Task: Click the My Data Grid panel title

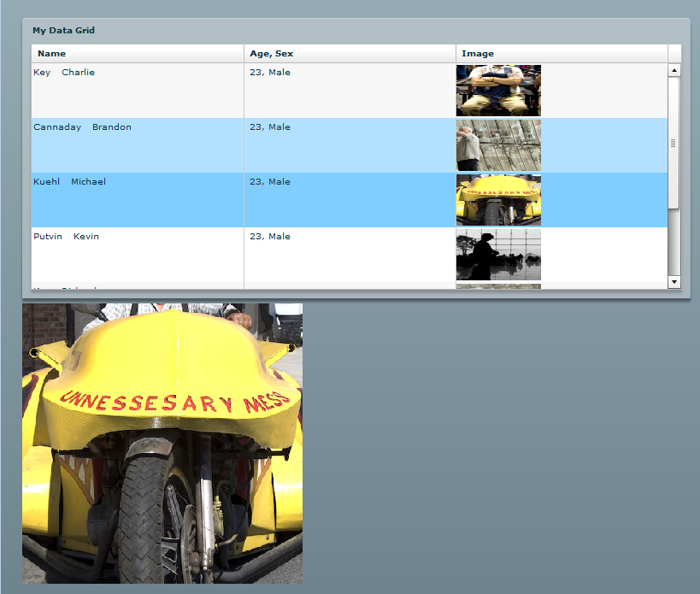Action: coord(63,31)
